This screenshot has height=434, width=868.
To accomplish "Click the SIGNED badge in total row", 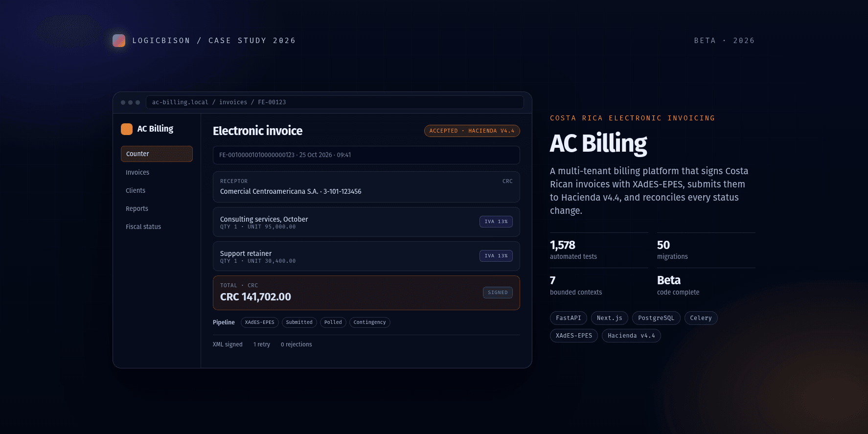I will point(498,293).
